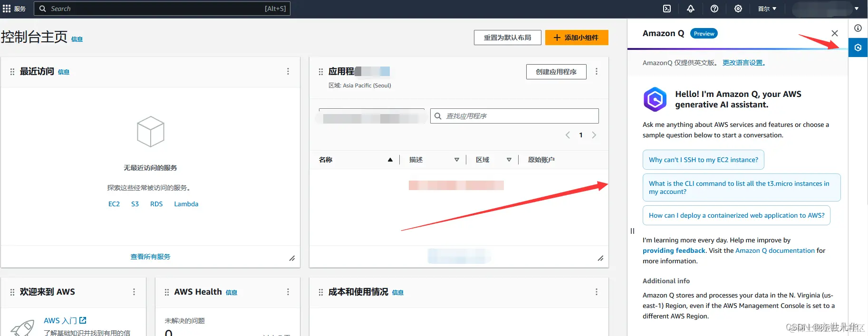Viewport: 868px width, 336px height.
Task: Click the info circle sidebar icon
Action: [x=858, y=28]
